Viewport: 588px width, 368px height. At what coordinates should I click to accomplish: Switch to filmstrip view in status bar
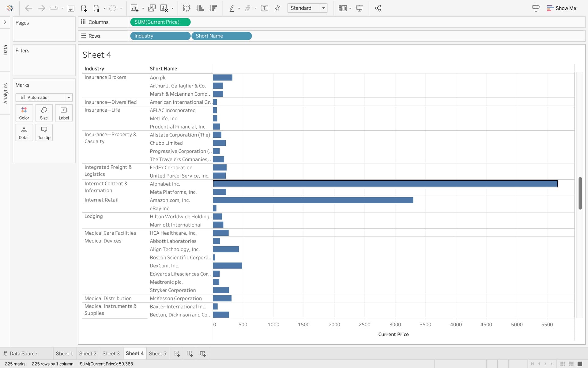[x=571, y=364]
